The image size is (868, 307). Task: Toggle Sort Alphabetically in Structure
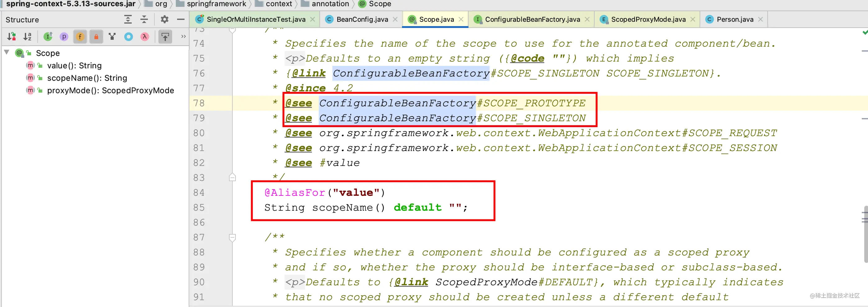[27, 36]
